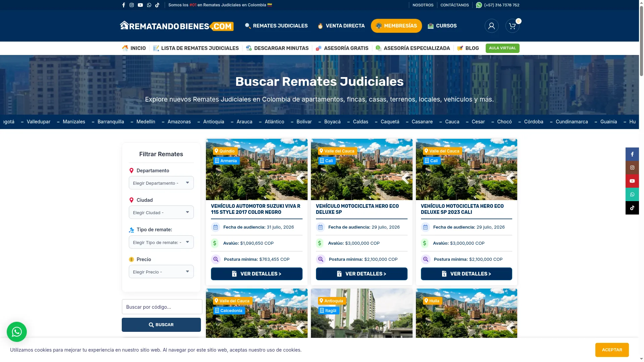Click Caicedonia city tag
The height and width of the screenshot is (362, 644).
(x=229, y=311)
